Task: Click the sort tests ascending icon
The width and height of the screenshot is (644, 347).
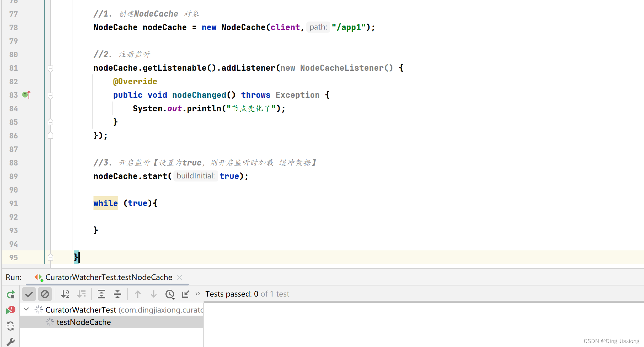Action: click(65, 294)
